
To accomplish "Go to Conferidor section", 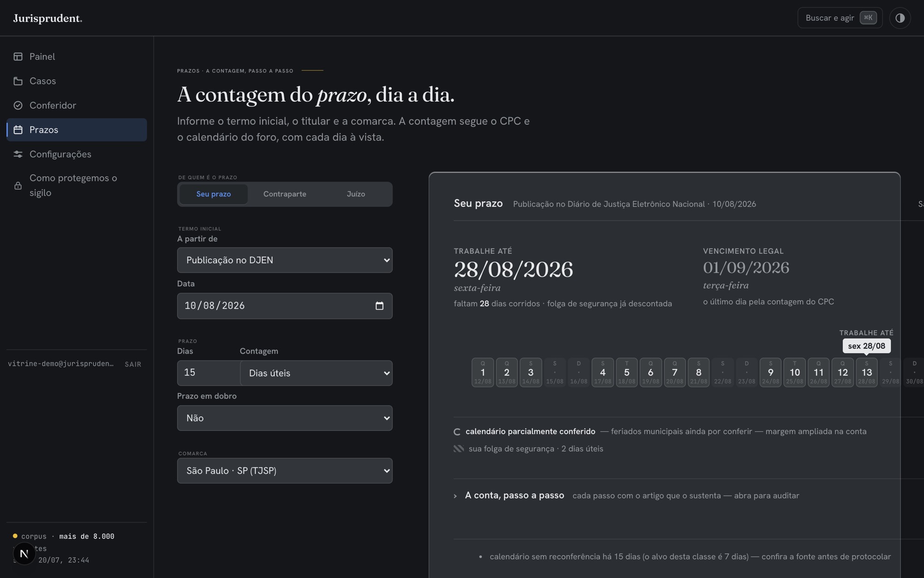I will (x=77, y=105).
